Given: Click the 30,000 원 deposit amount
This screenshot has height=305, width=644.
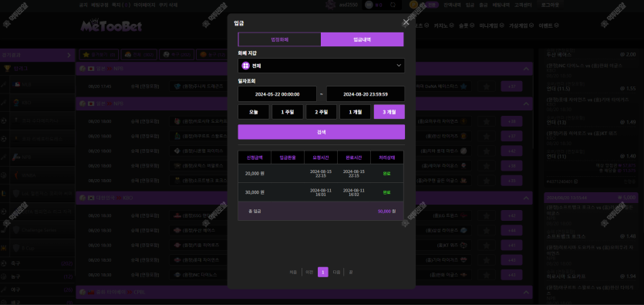Looking at the screenshot, I should point(255,192).
